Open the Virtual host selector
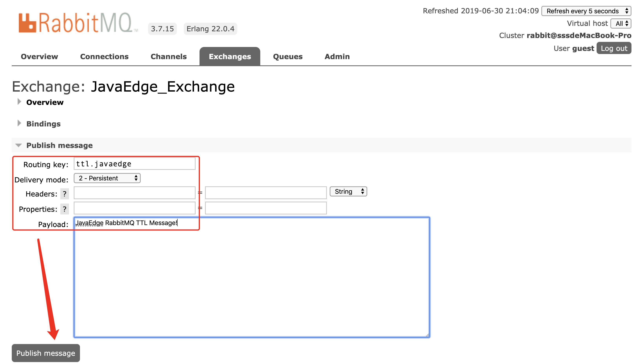This screenshot has width=635, height=364. coord(620,23)
